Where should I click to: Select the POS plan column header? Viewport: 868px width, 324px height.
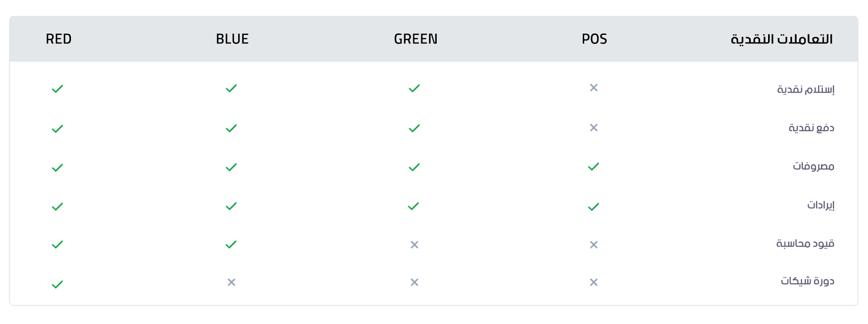pos(594,39)
